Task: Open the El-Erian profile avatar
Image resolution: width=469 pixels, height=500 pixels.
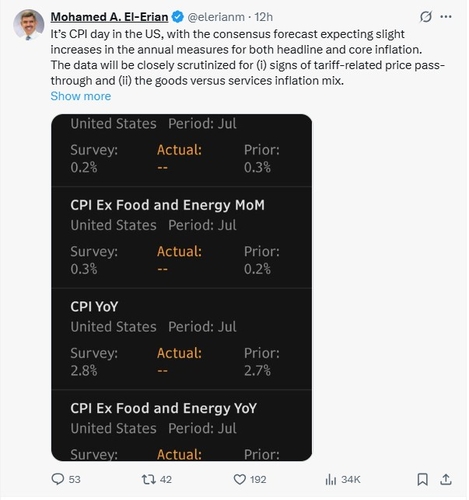Action: click(x=29, y=25)
